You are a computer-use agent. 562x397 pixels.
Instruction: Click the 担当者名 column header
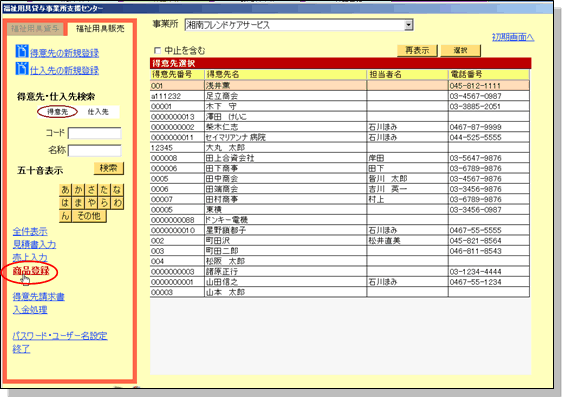(407, 75)
